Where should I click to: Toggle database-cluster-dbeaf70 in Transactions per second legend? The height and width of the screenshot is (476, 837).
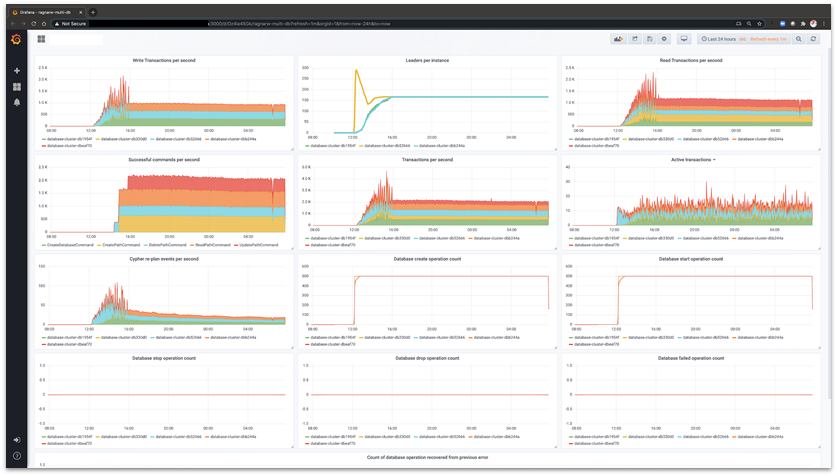click(x=333, y=245)
